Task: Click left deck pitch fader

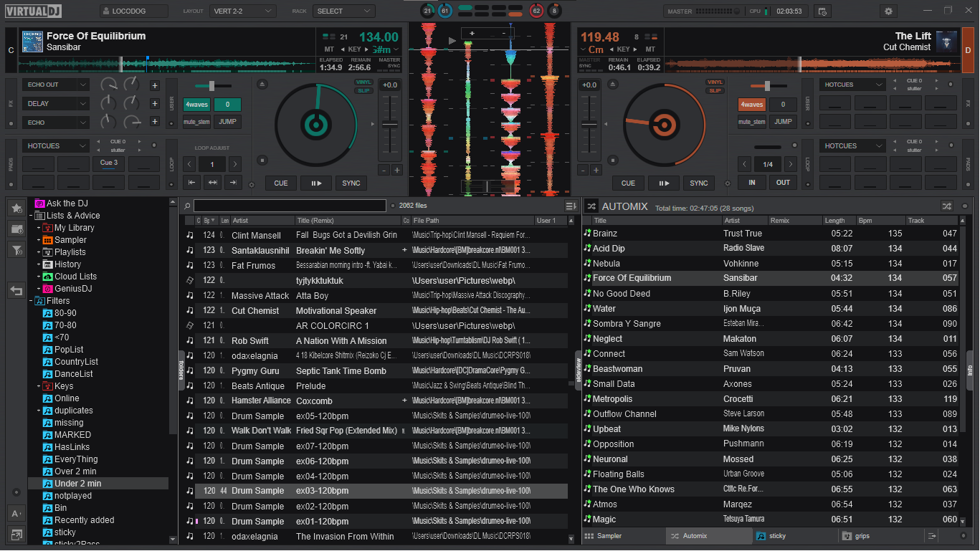Action: 389,125
